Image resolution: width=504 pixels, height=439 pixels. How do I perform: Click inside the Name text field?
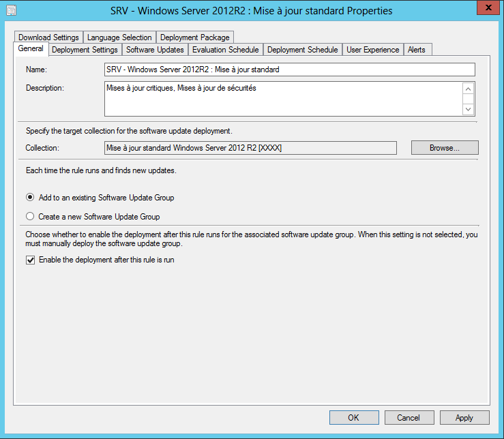tap(290, 70)
